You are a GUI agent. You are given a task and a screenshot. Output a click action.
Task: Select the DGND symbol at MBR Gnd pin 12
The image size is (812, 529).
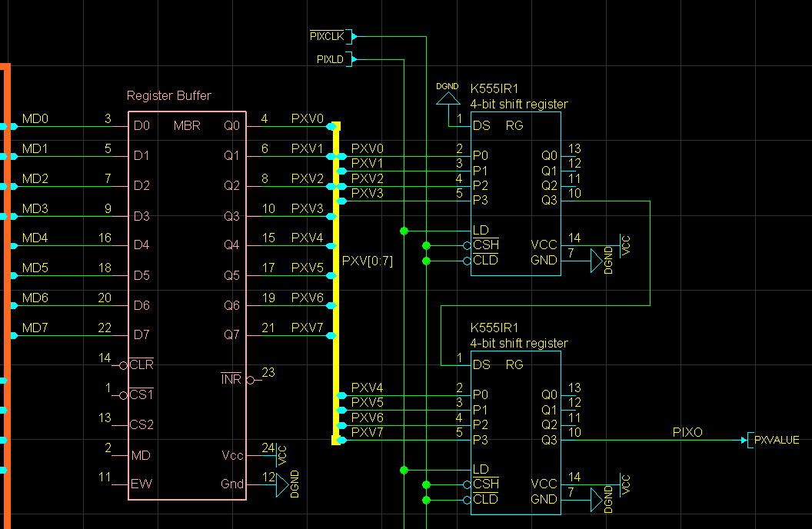click(282, 485)
